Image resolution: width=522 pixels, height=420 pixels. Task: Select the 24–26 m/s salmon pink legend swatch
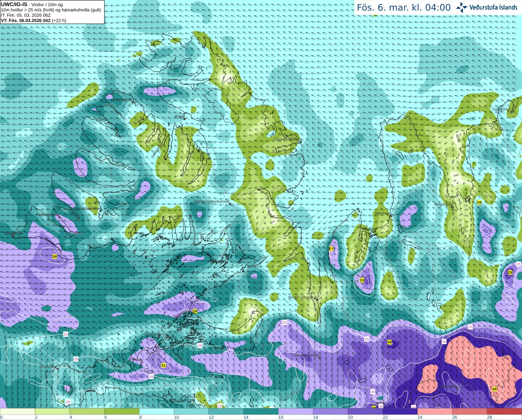[x=435, y=411]
